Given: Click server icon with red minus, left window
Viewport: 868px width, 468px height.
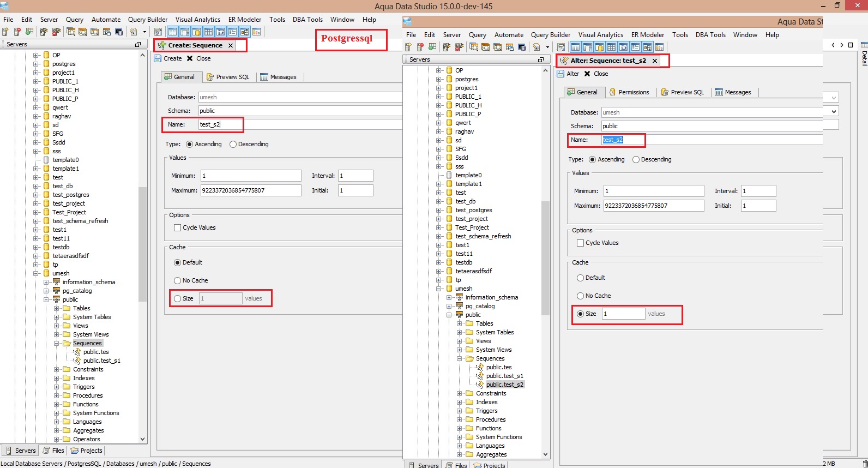Looking at the screenshot, I should click(17, 32).
